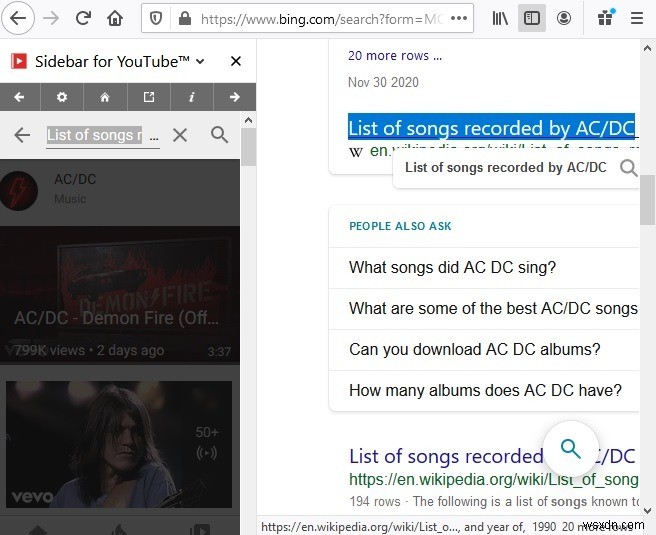Open the Firefox hamburger menu

[x=637, y=18]
